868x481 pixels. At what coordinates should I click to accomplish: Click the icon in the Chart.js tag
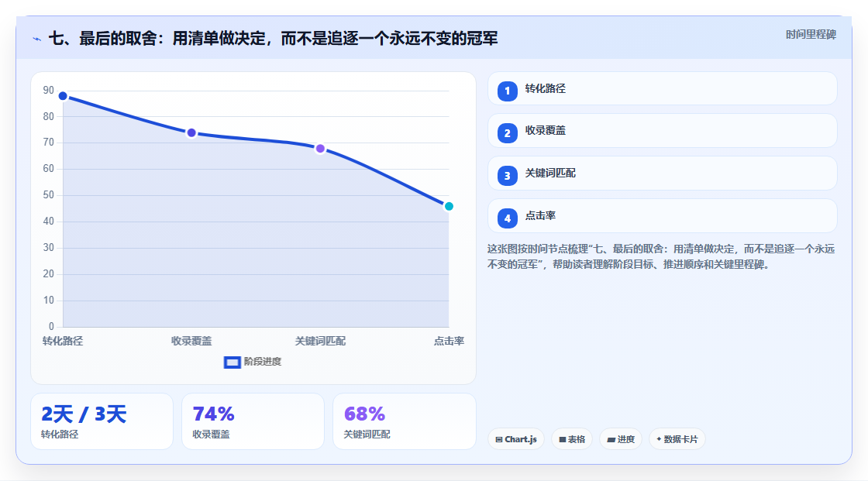click(499, 439)
